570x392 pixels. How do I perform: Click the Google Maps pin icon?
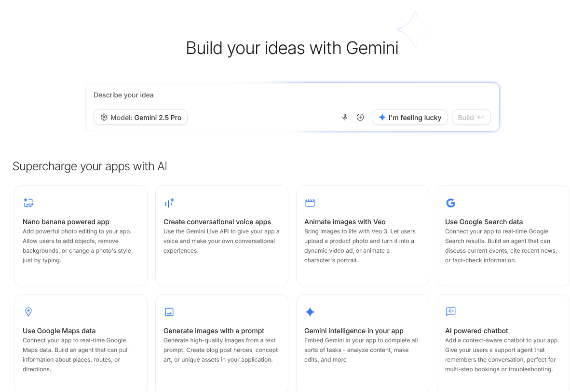pyautogui.click(x=28, y=312)
